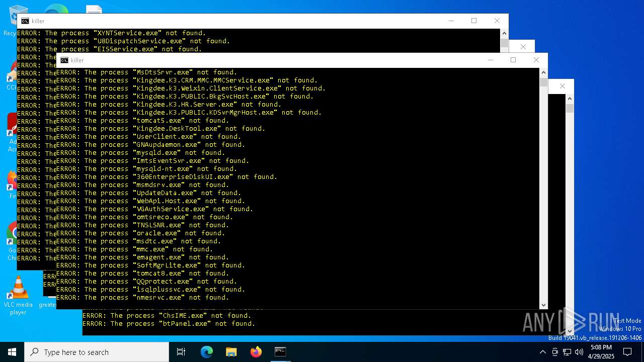The height and width of the screenshot is (362, 644).
Task: Click the line mentioning "Kingdee.DeskTool.exe"
Action: coord(160,129)
